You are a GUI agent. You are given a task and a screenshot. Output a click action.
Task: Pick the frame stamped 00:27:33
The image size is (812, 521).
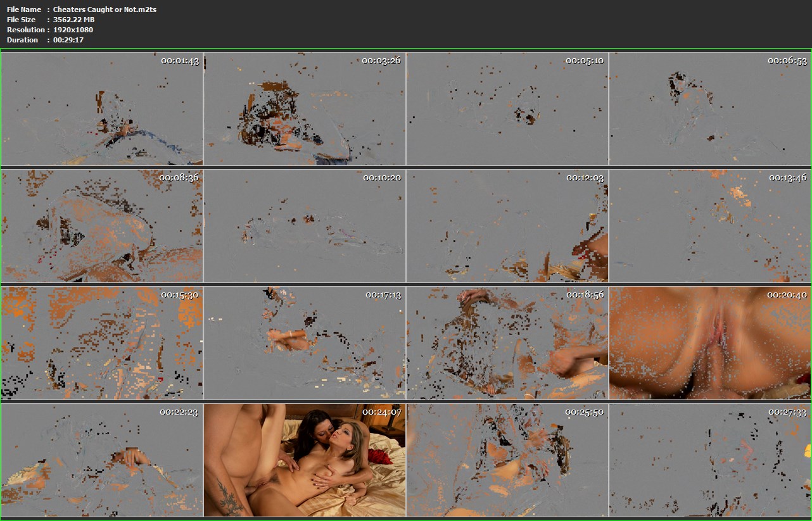[x=710, y=460]
